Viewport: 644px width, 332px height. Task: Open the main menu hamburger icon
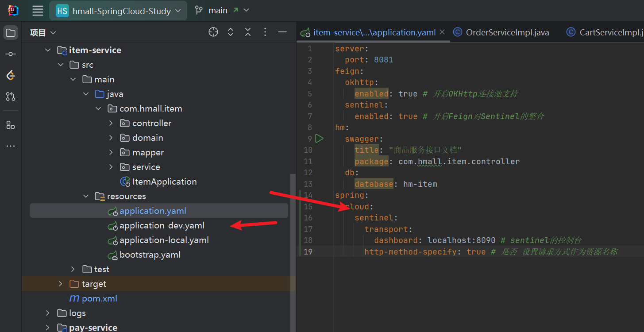click(x=38, y=11)
